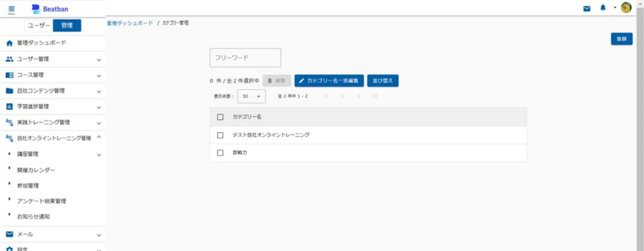Image resolution: width=644 pixels, height=251 pixels.
Task: Expand 学習進捗管理 chevron
Action: [x=99, y=108]
